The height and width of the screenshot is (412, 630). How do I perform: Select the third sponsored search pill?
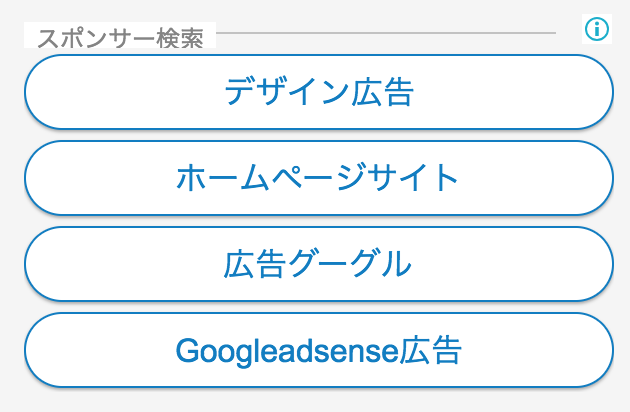[319, 264]
